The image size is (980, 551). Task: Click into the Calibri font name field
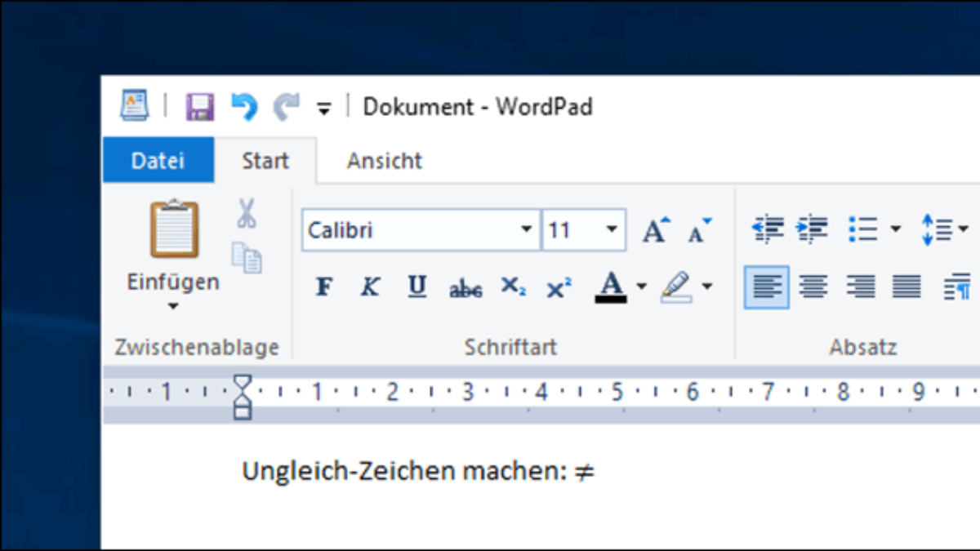(x=411, y=230)
